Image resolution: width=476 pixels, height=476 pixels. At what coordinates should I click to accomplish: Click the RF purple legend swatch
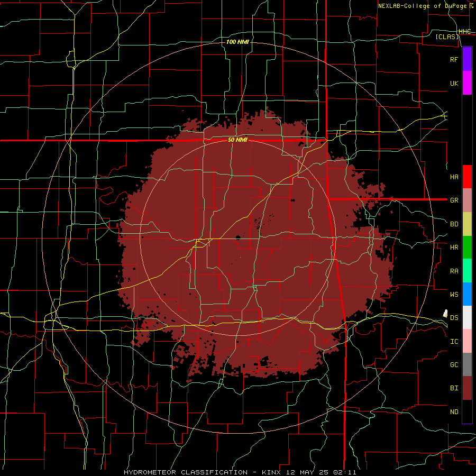[467, 59]
